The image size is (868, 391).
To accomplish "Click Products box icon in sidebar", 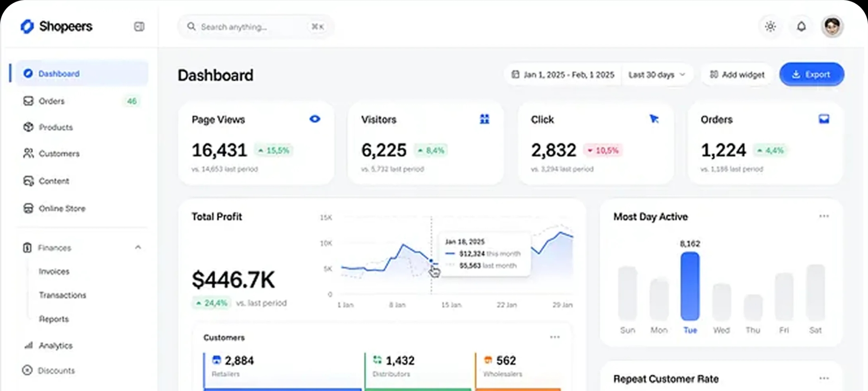I will click(28, 127).
